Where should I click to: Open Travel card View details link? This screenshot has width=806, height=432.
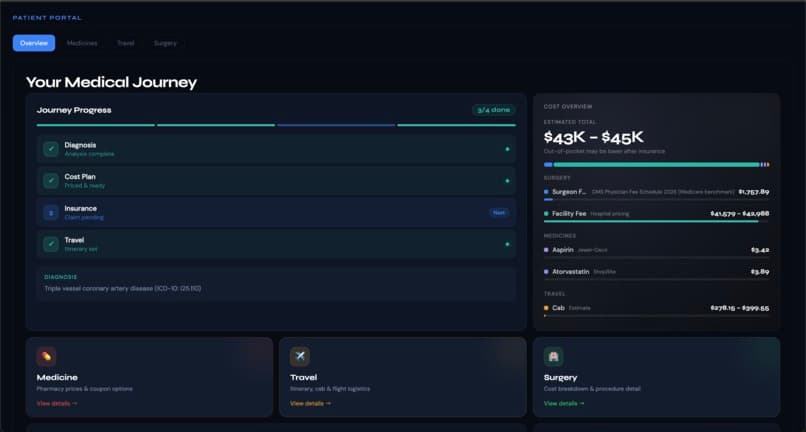click(x=310, y=404)
